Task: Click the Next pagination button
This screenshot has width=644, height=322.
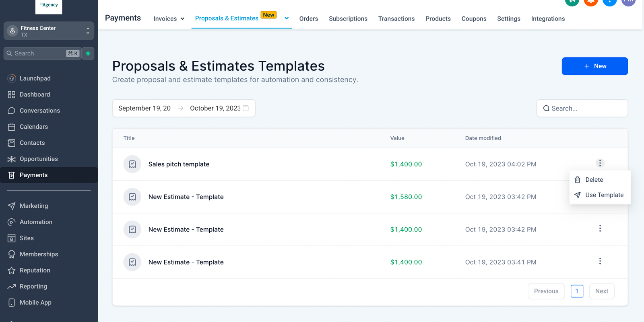Action: 601,291
